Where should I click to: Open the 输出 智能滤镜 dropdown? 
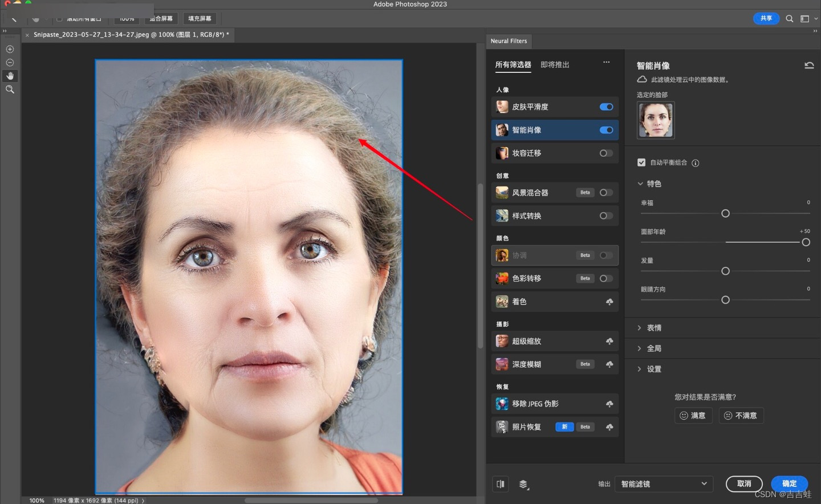coord(664,484)
